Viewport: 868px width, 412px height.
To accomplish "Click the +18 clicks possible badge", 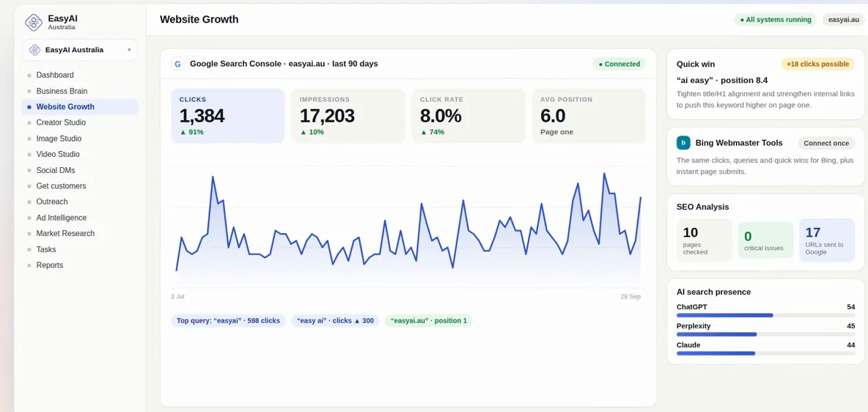I will [x=817, y=64].
